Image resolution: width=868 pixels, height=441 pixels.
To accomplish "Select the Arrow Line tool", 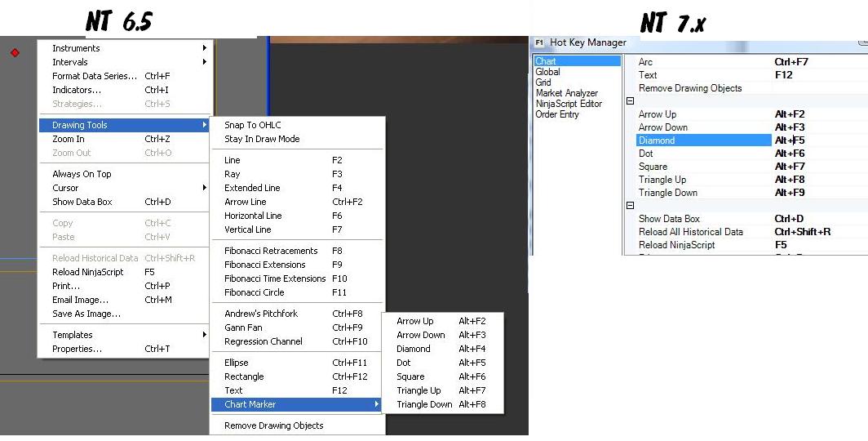I will click(298, 202).
